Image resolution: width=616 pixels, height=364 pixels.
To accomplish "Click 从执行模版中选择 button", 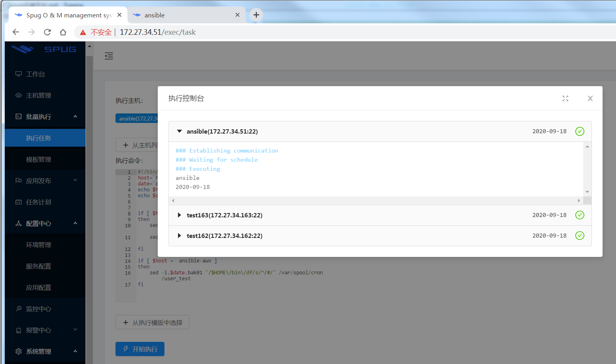I will 152,323.
